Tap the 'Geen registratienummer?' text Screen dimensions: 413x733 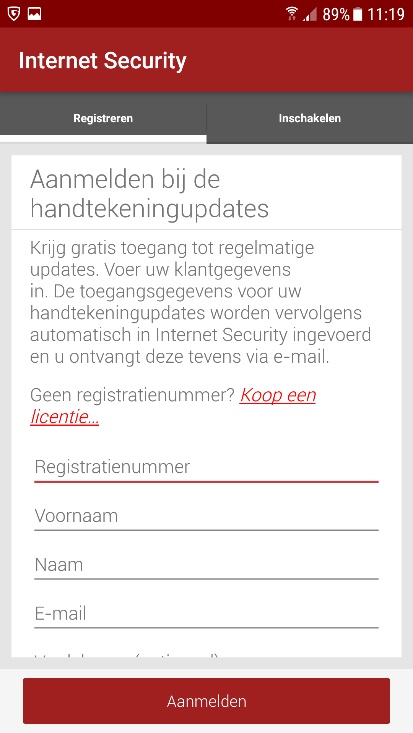(x=132, y=395)
